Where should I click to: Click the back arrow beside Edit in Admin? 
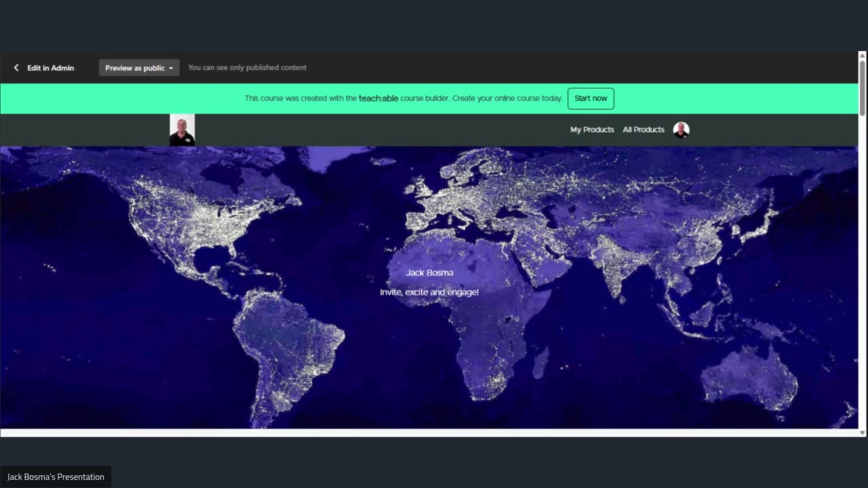(16, 68)
